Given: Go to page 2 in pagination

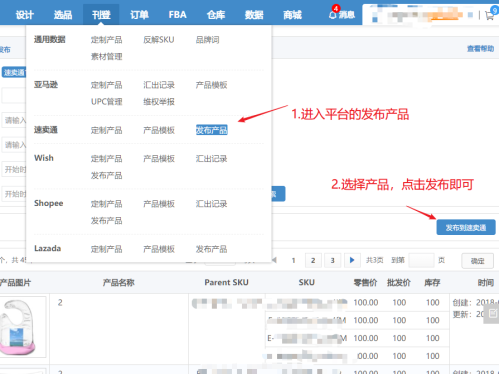Looking at the screenshot, I should (x=313, y=260).
